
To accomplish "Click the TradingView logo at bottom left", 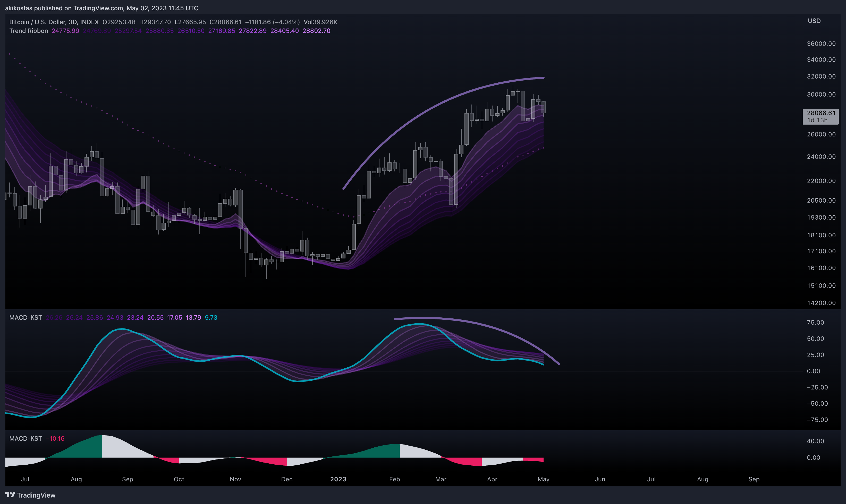I will pyautogui.click(x=30, y=495).
